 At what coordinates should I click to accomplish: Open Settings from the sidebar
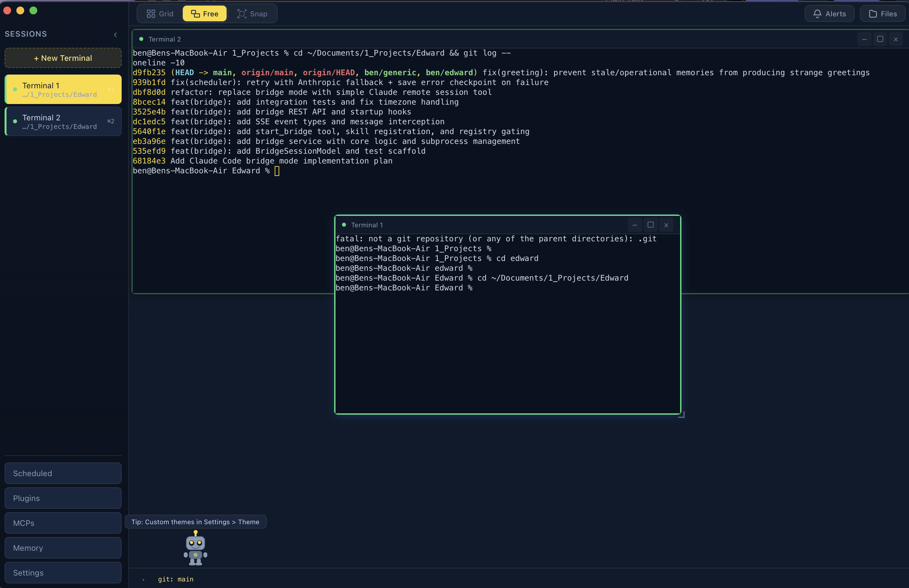(63, 572)
